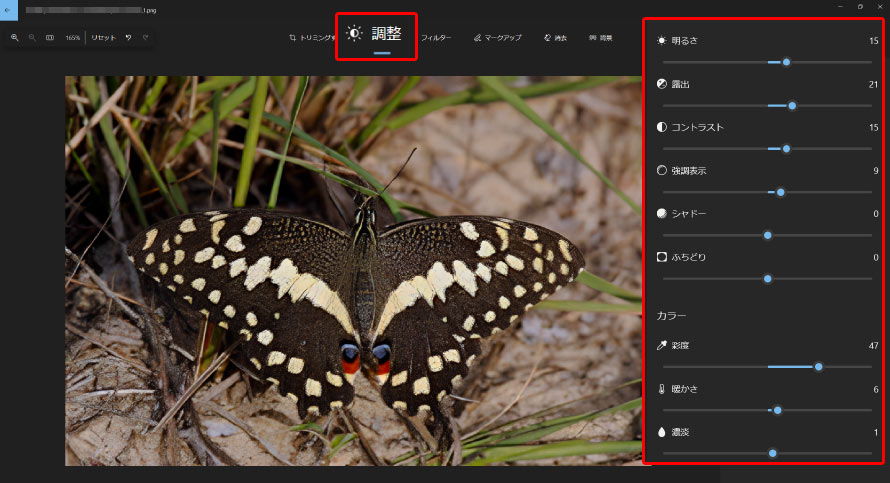
Task: Click the back arrow button
Action: pyautogui.click(x=8, y=9)
